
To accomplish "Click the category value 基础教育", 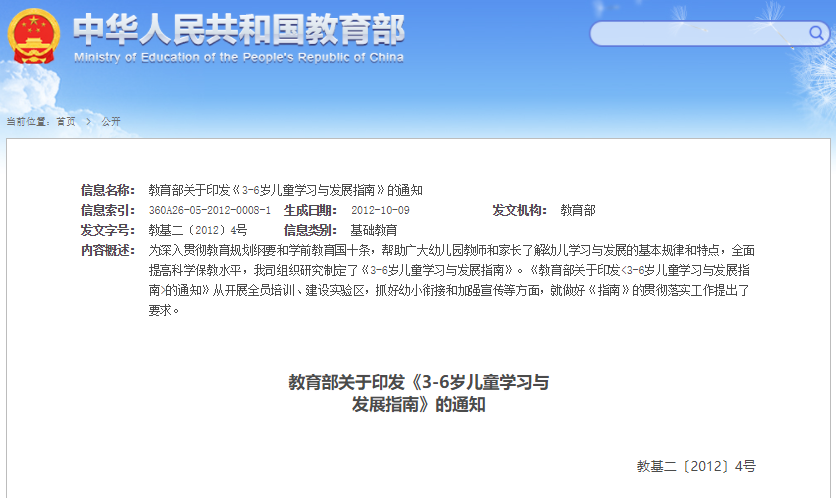I will [x=374, y=230].
